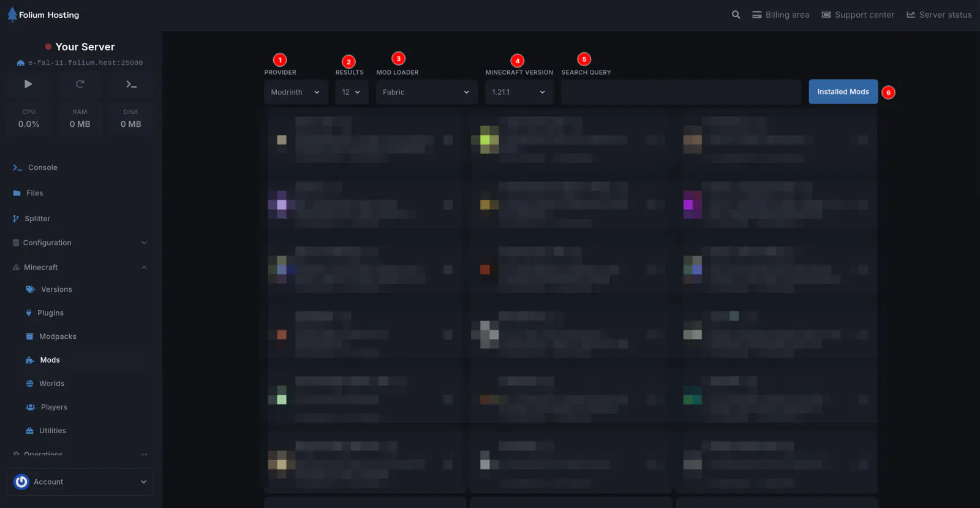Select the Mod Loader Fabric dropdown

426,93
